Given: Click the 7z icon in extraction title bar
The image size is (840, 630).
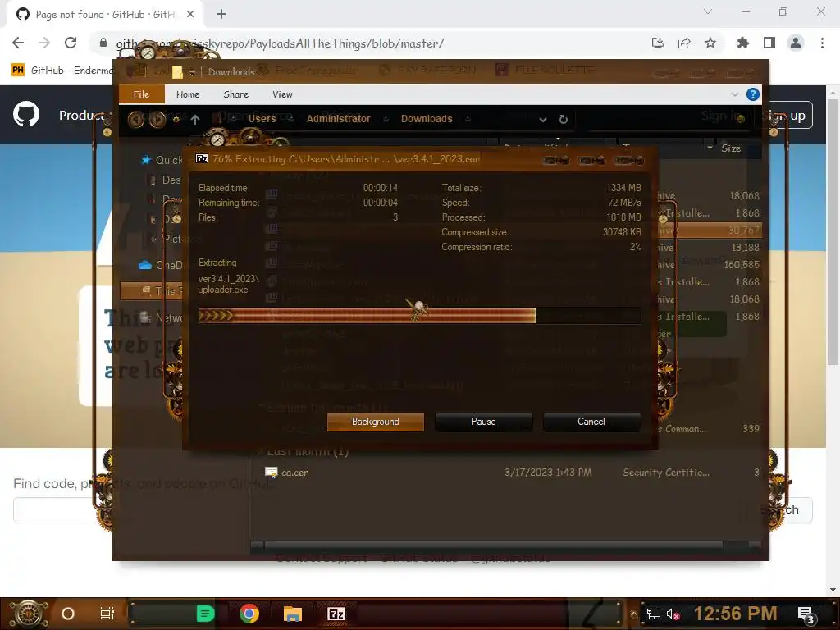Looking at the screenshot, I should click(202, 158).
